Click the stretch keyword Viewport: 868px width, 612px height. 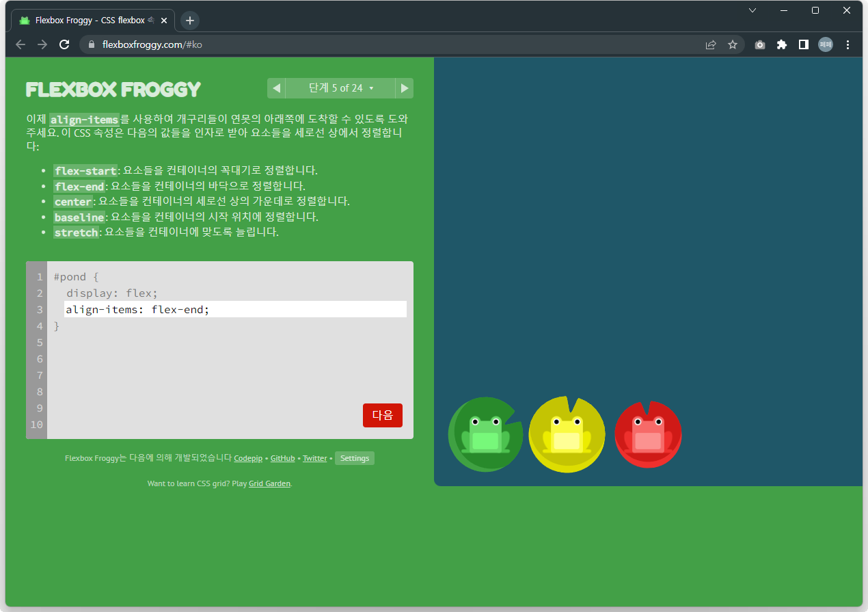point(77,232)
